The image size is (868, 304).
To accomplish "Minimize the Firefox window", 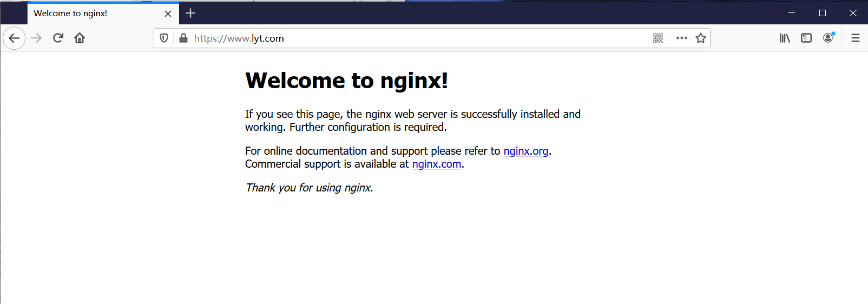I will click(x=792, y=13).
